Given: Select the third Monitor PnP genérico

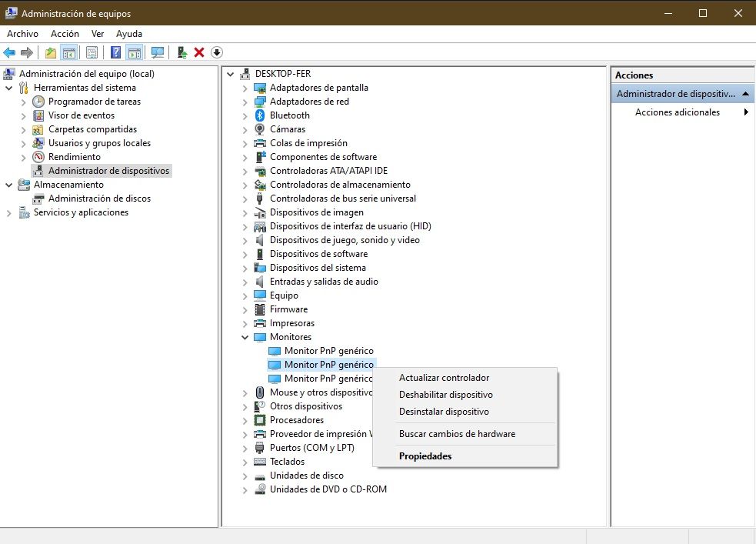Looking at the screenshot, I should [x=328, y=379].
